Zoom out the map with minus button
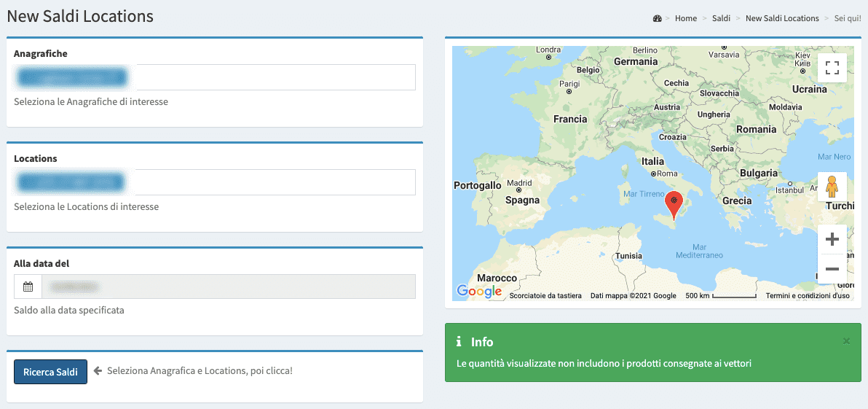The height and width of the screenshot is (409, 868). click(x=832, y=269)
